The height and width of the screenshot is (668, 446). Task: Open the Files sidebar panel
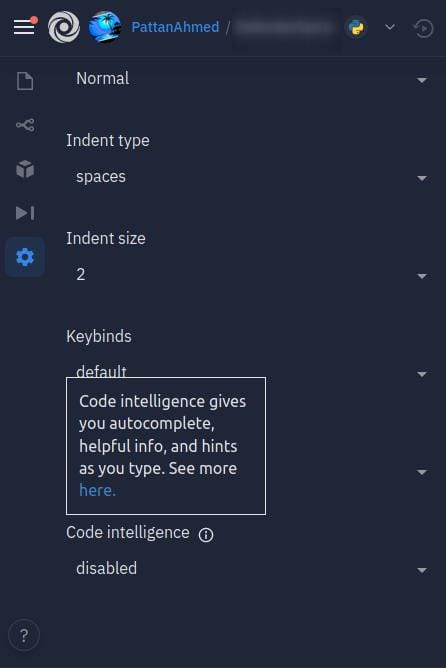(25, 81)
